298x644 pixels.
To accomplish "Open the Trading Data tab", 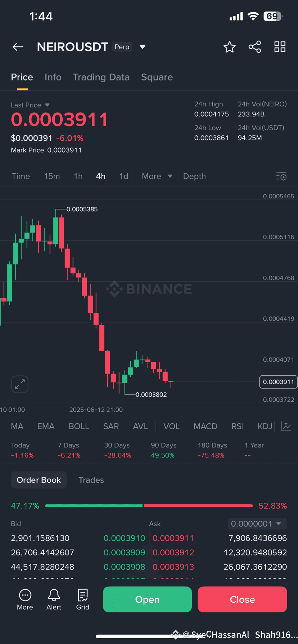I will [101, 77].
